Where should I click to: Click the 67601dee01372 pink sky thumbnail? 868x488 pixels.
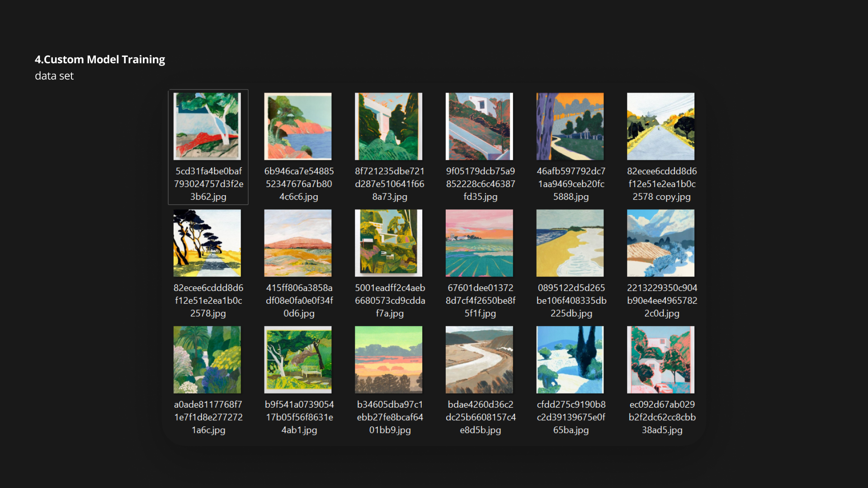(479, 243)
